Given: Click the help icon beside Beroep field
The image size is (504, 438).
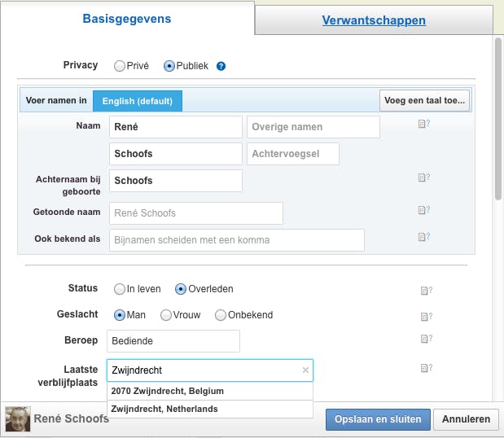Looking at the screenshot, I should 425,339.
